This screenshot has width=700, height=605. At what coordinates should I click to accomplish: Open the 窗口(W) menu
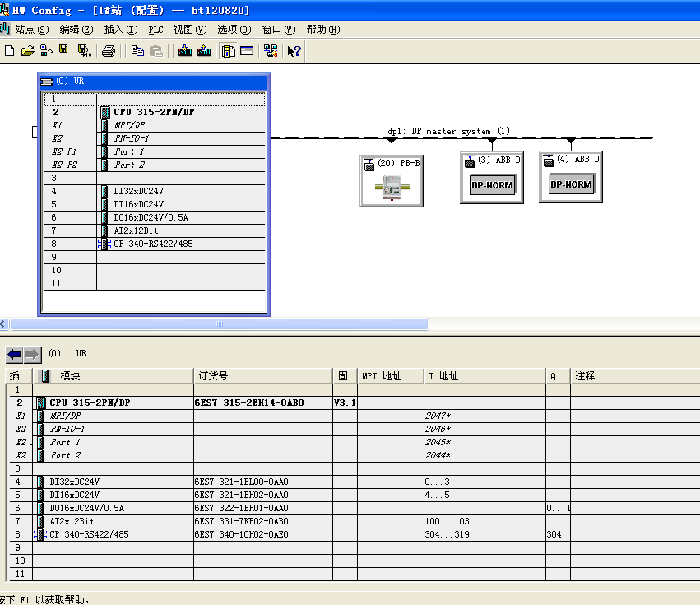tap(279, 30)
